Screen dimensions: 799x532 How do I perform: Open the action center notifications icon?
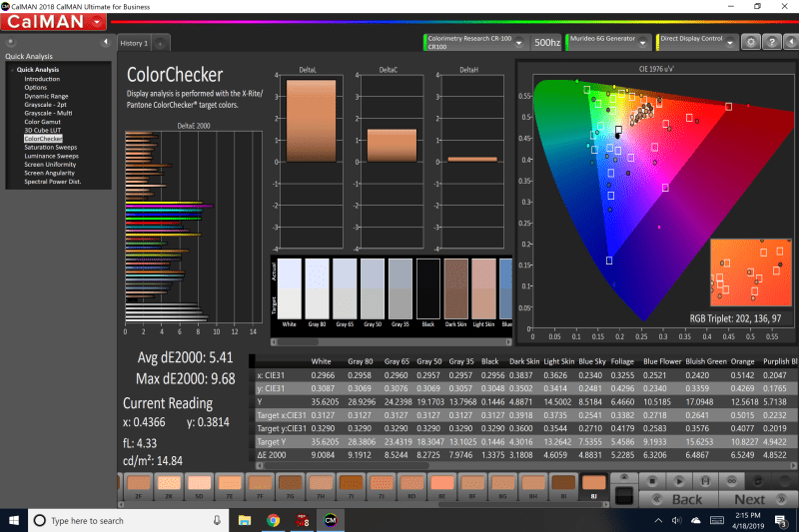click(x=780, y=520)
